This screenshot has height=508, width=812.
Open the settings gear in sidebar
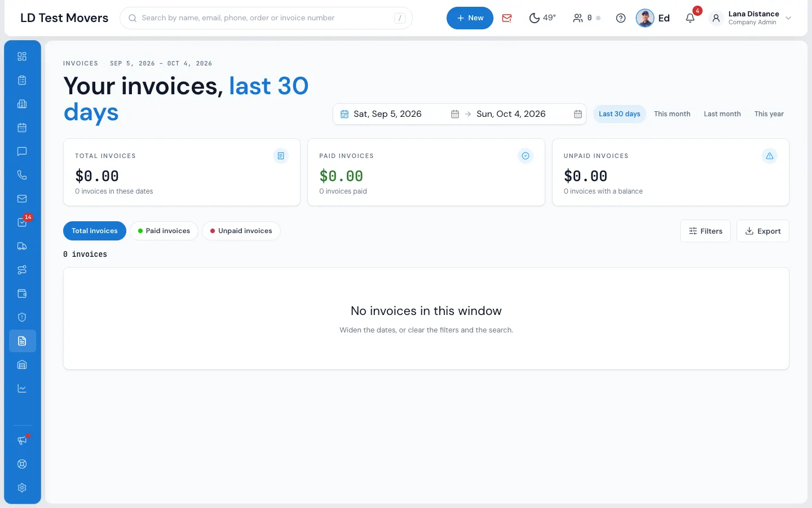coord(22,488)
